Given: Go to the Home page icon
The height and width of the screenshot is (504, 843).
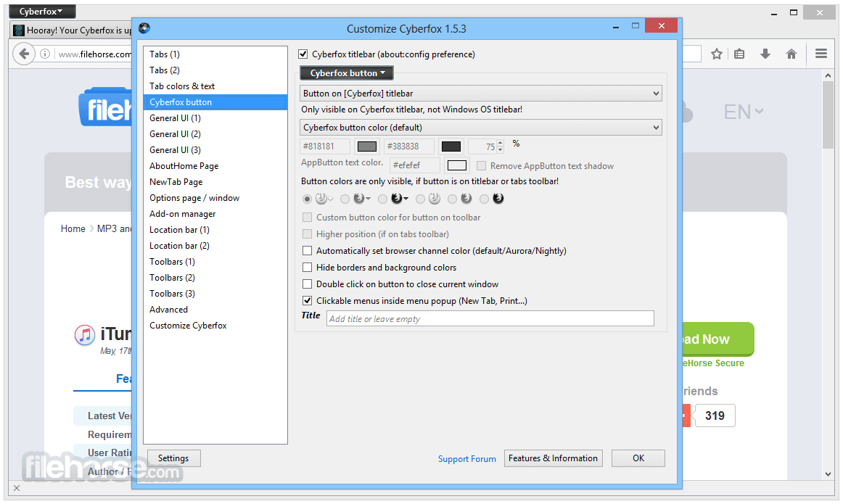Looking at the screenshot, I should click(791, 54).
